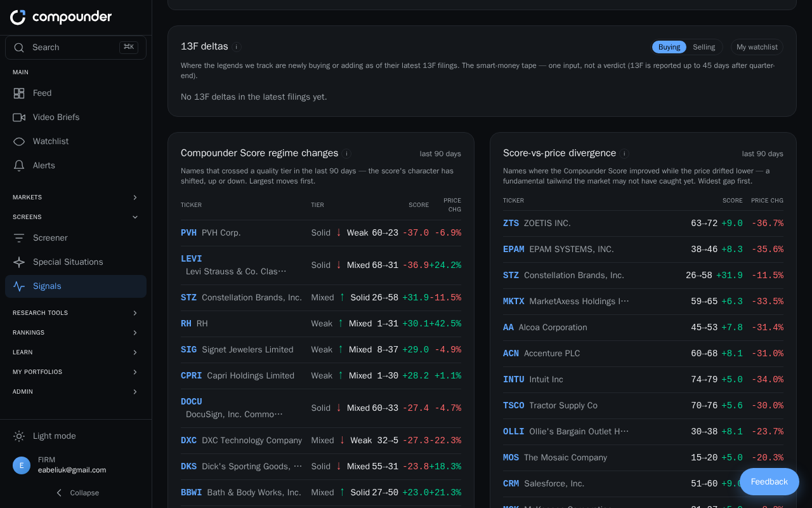Open the Screener page
Viewport: 812px width, 508px height.
pyautogui.click(x=75, y=238)
